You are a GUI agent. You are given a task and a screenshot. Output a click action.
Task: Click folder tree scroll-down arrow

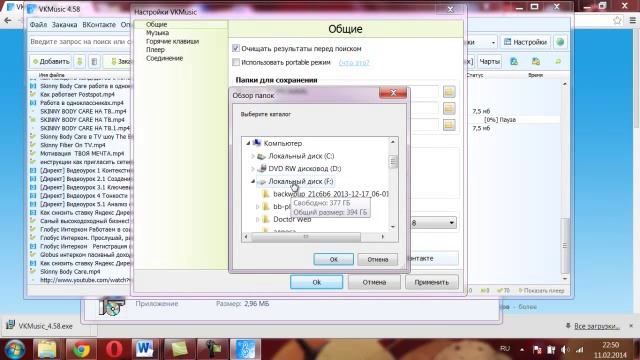[x=393, y=227]
